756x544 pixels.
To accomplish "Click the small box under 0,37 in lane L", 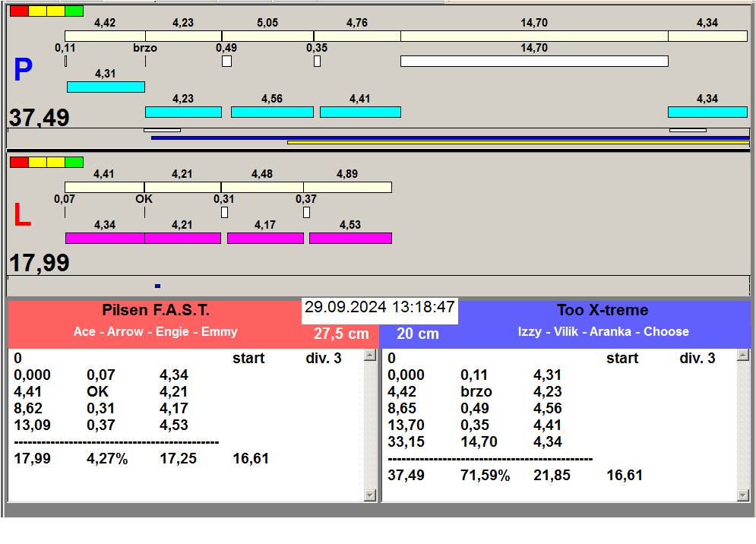I will [307, 212].
